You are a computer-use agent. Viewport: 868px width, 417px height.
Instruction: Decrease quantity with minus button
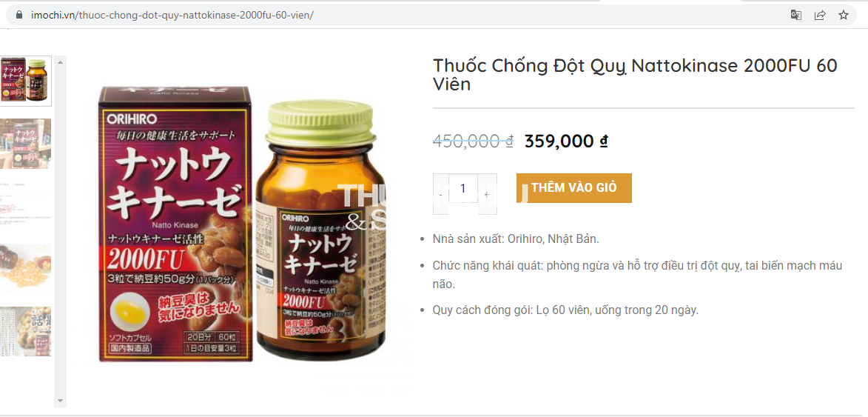pos(440,194)
